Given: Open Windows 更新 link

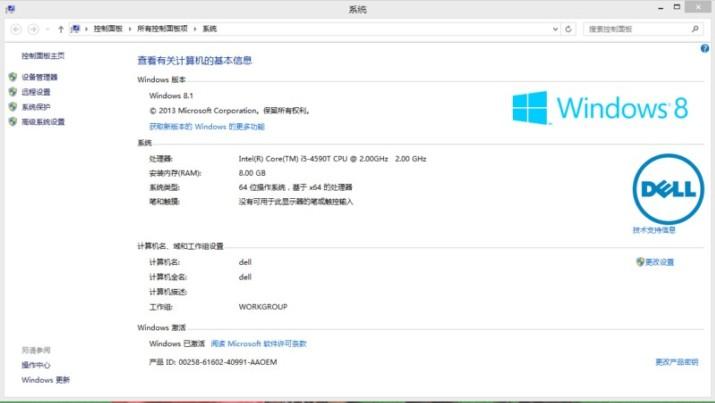Looking at the screenshot, I should click(46, 380).
